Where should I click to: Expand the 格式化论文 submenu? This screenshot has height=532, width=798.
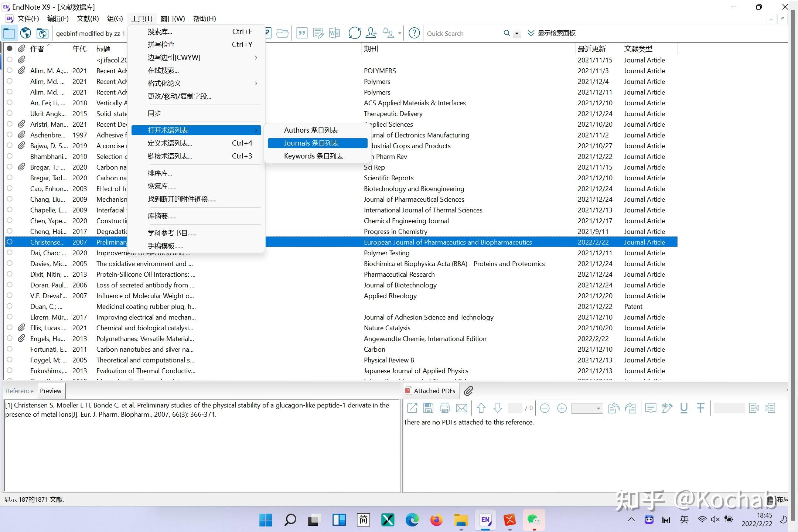(196, 83)
